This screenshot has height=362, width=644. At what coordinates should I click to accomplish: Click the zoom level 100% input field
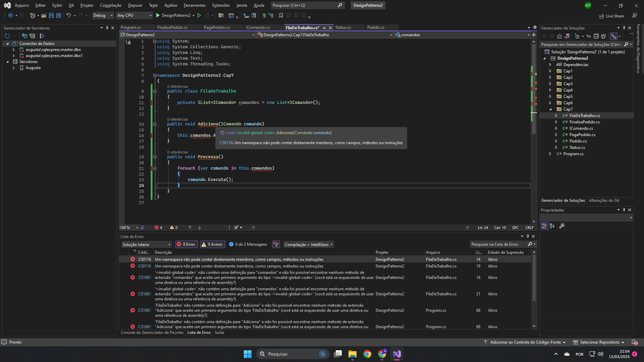[126, 227]
